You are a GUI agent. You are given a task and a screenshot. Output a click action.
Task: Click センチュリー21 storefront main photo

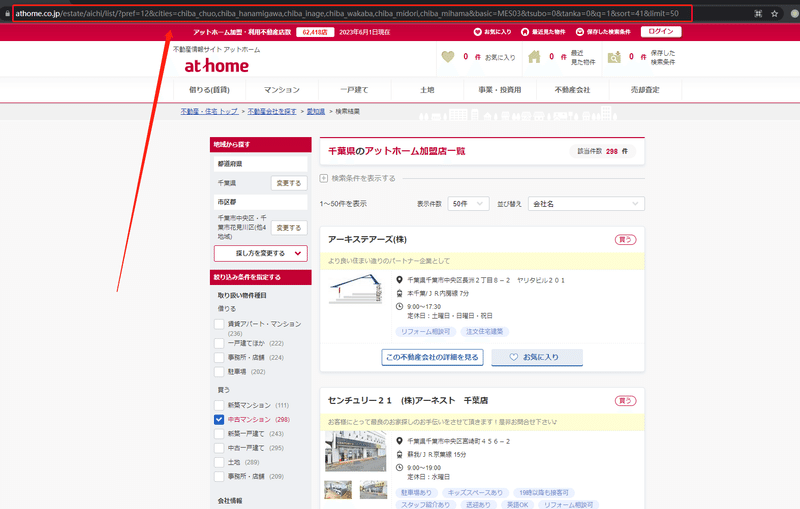point(356,451)
